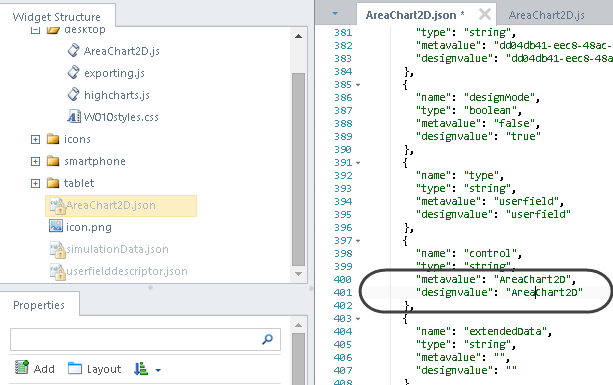Image resolution: width=613 pixels, height=385 pixels.
Task: Click the Widget Structure scrollbar thumb
Action: click(x=299, y=169)
